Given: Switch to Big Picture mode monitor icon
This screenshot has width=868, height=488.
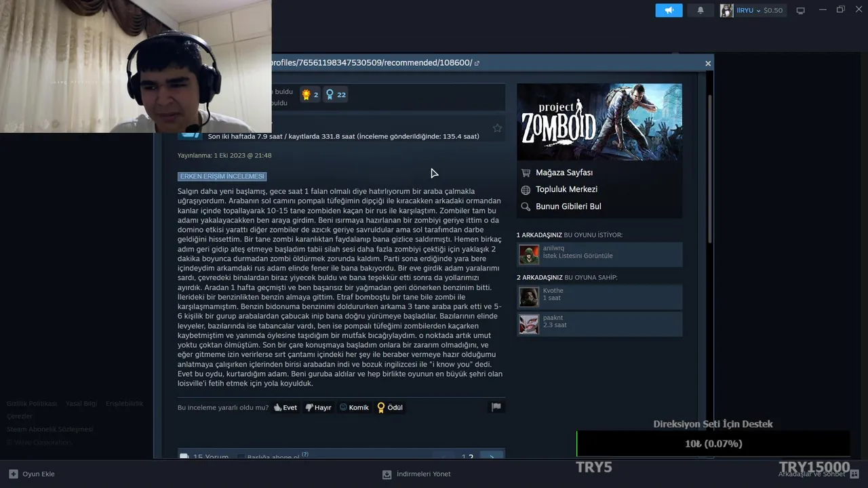Looking at the screenshot, I should point(801,10).
